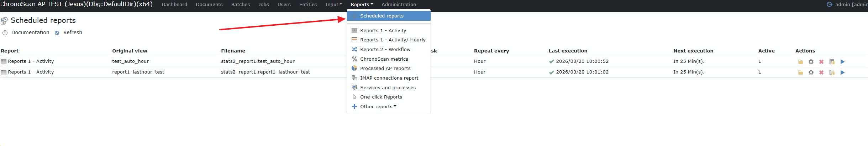Run the test_auto_hour report now
This screenshot has height=146, width=868.
[x=842, y=62]
